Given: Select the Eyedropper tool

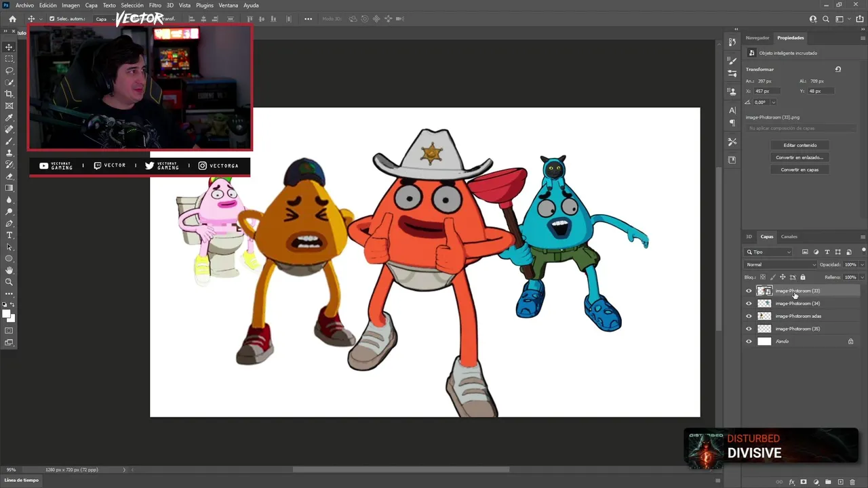Looking at the screenshot, I should [9, 117].
